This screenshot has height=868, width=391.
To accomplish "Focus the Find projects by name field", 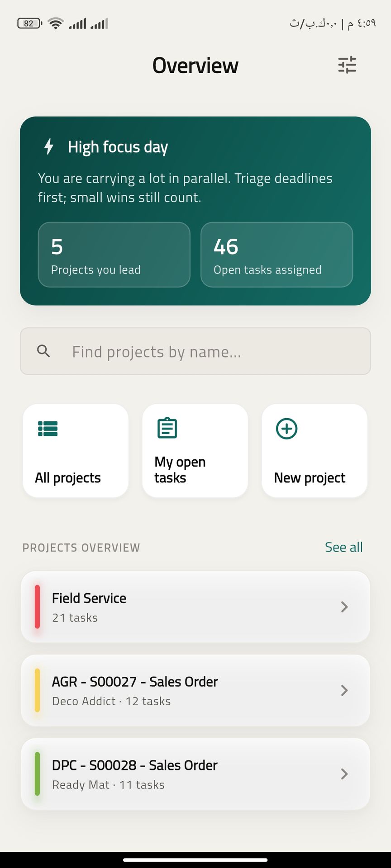I will (204, 352).
